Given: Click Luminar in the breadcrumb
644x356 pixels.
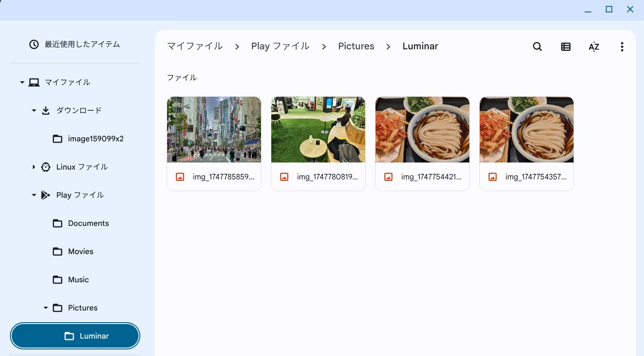Looking at the screenshot, I should (x=420, y=46).
